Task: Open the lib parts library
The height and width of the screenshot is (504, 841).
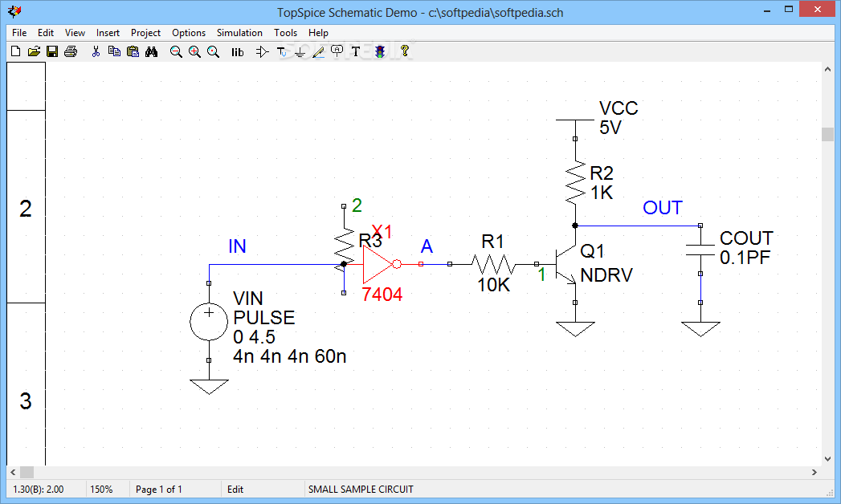Action: pos(238,52)
